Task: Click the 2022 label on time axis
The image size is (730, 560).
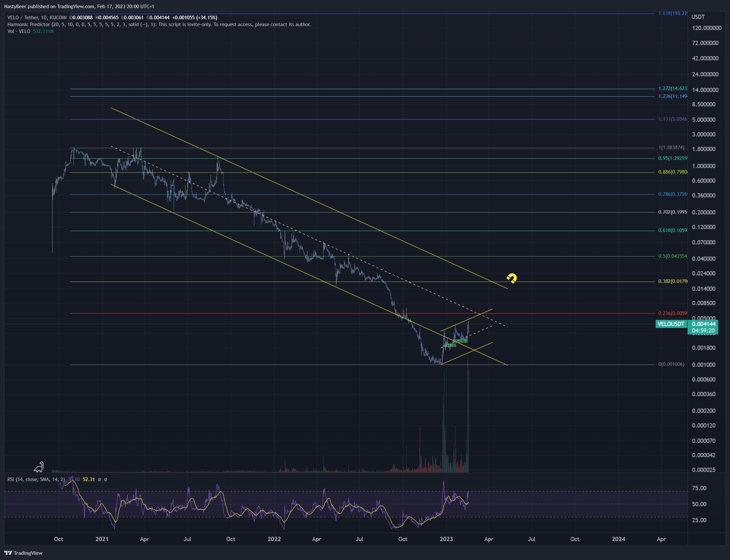Action: 274,539
